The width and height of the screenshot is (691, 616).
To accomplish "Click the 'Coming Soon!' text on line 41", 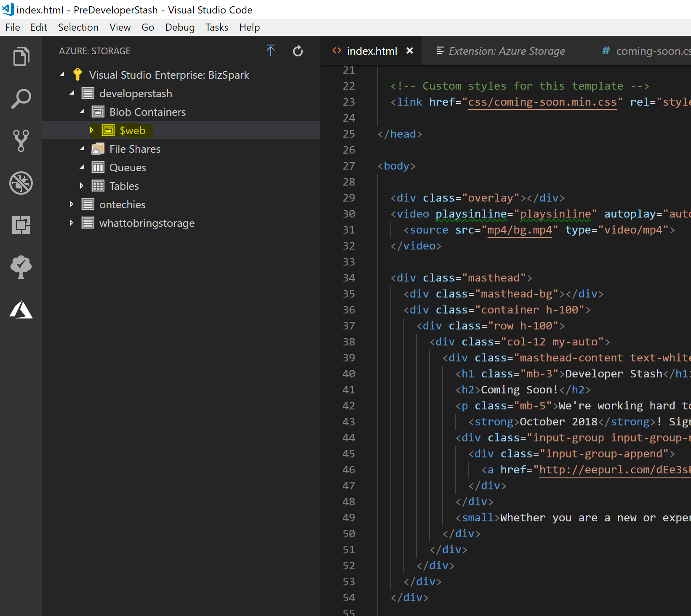I will 520,390.
